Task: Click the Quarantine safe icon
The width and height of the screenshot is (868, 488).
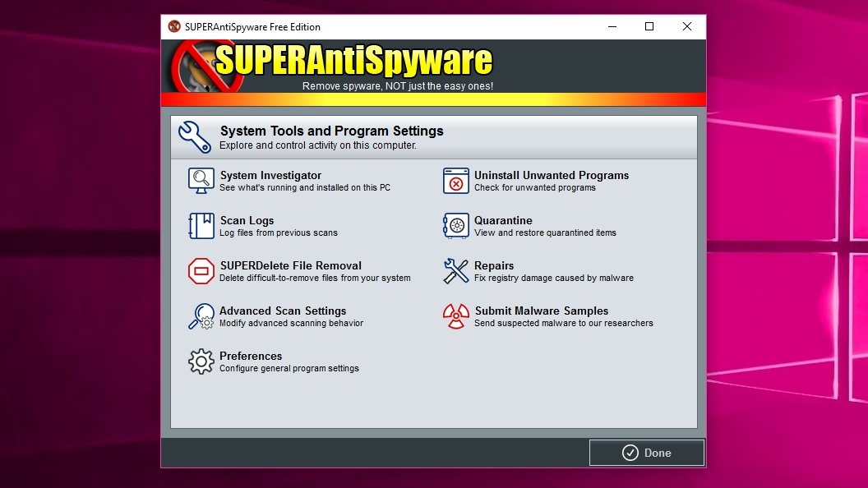Action: coord(455,226)
